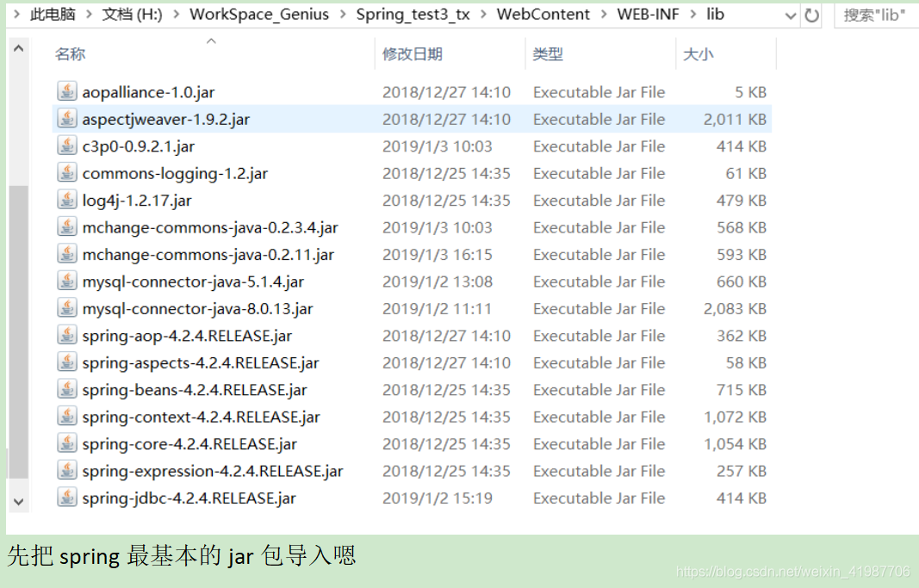Image resolution: width=919 pixels, height=588 pixels.
Task: Open the address bar history dropdown
Action: pyautogui.click(x=791, y=15)
